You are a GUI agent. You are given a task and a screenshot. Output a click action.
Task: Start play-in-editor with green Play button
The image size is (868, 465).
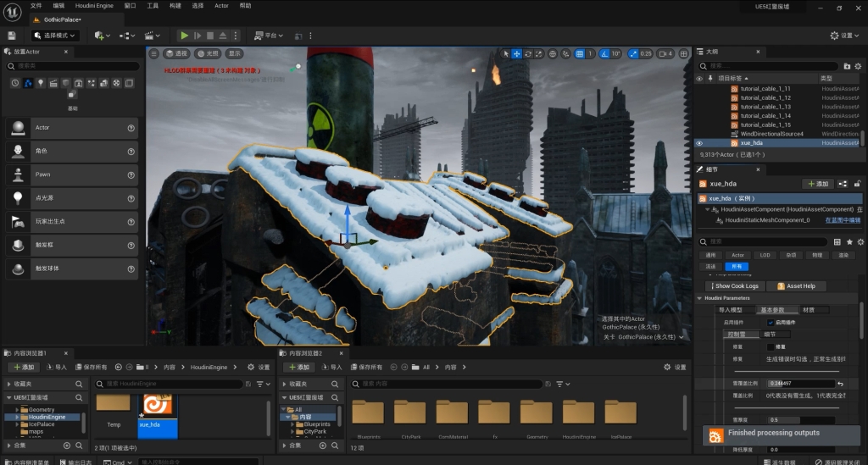point(184,36)
